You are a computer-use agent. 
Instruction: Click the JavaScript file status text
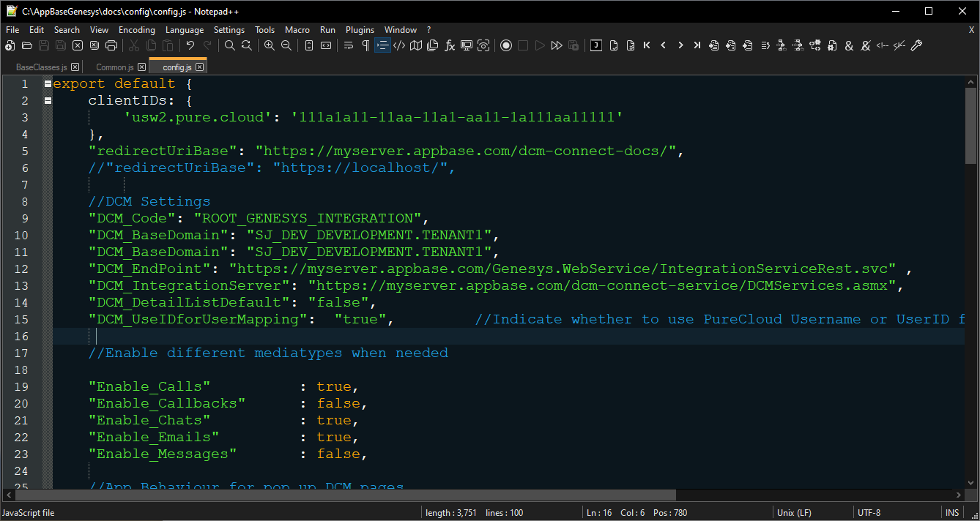28,513
